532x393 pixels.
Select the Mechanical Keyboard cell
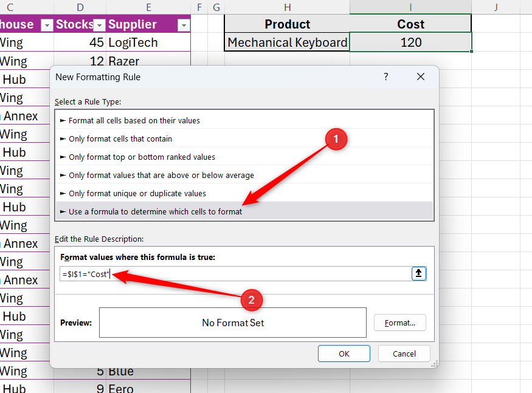coord(286,43)
